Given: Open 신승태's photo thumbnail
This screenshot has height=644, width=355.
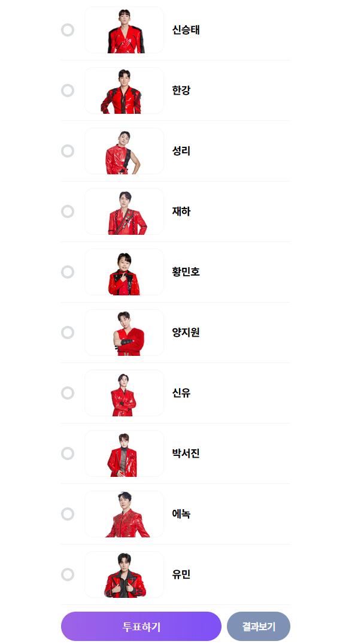Looking at the screenshot, I should tap(124, 30).
